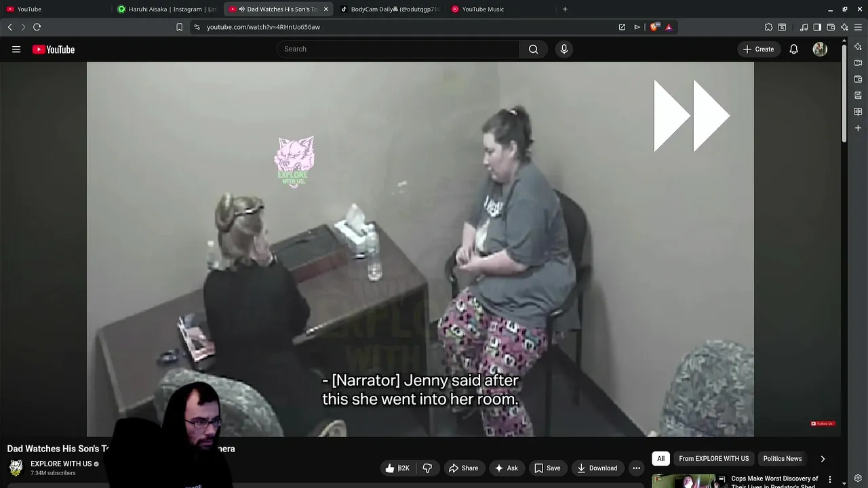Image resolution: width=868 pixels, height=488 pixels.
Task: Open YouTube notifications bell
Action: pyautogui.click(x=793, y=49)
